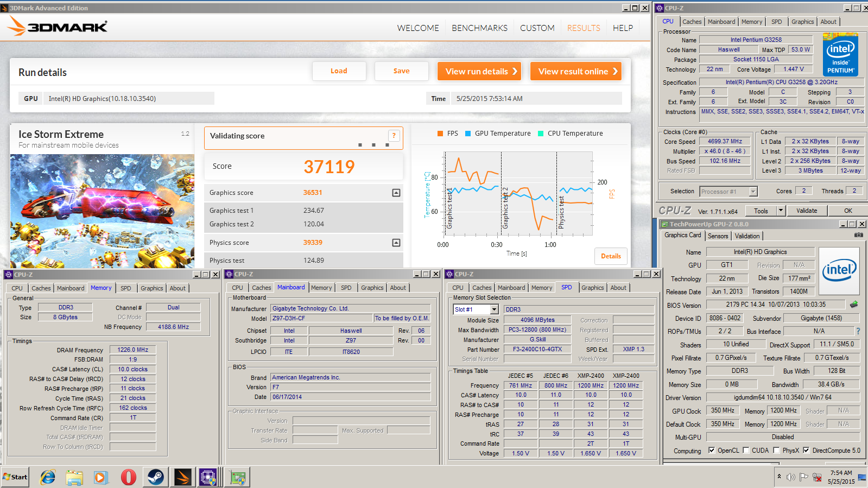Click the Load button in Run details

tap(339, 71)
